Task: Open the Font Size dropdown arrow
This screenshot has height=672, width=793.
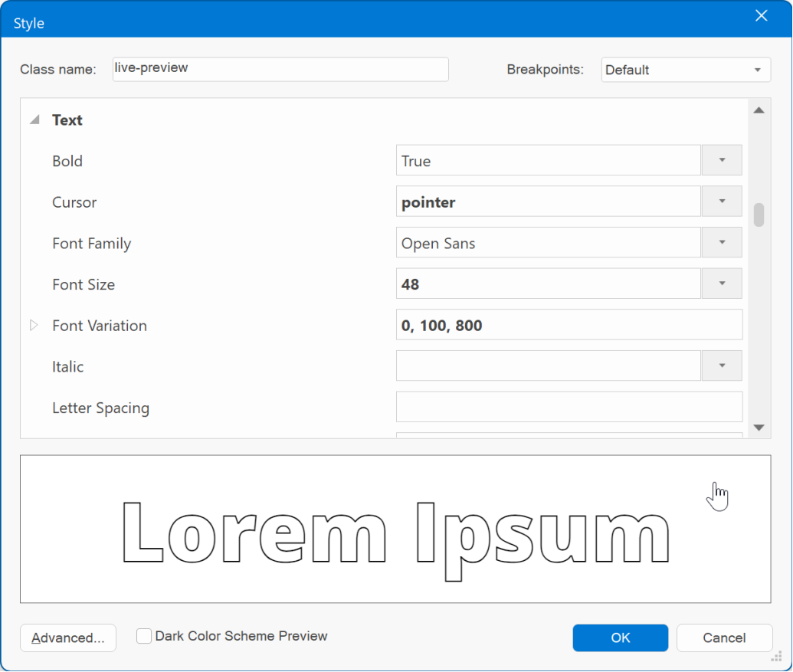Action: pyautogui.click(x=722, y=284)
